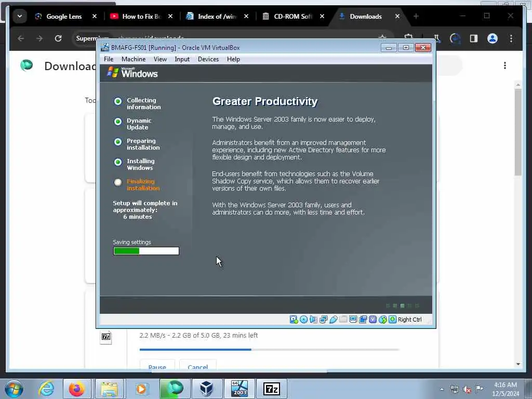Click the audio icon in VirtualBox status bar
The image size is (532, 399).
tap(313, 320)
